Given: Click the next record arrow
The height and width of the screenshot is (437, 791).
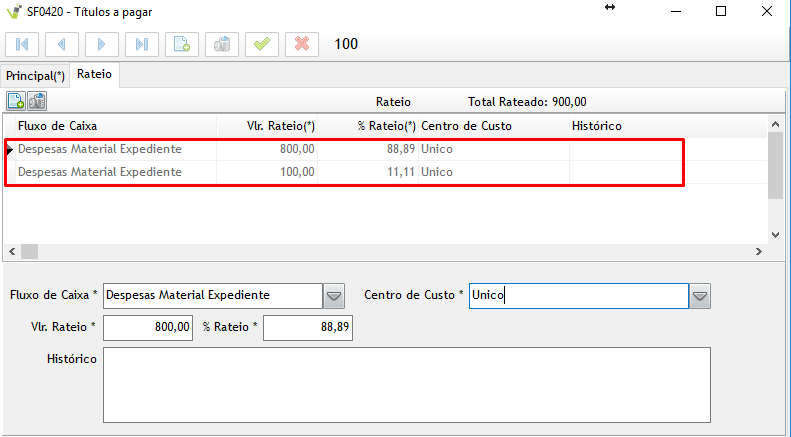Looking at the screenshot, I should click(102, 44).
